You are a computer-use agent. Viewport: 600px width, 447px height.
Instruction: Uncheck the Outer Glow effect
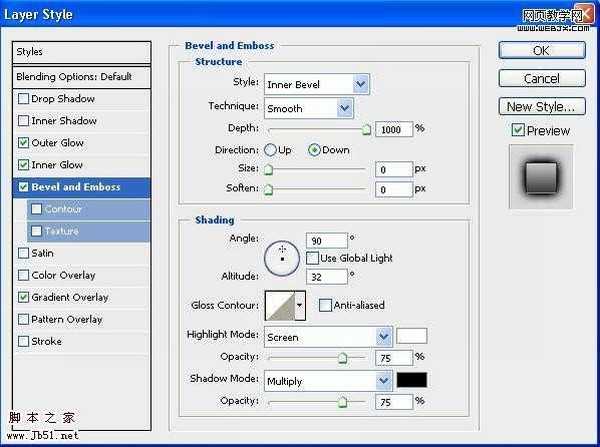point(23,143)
